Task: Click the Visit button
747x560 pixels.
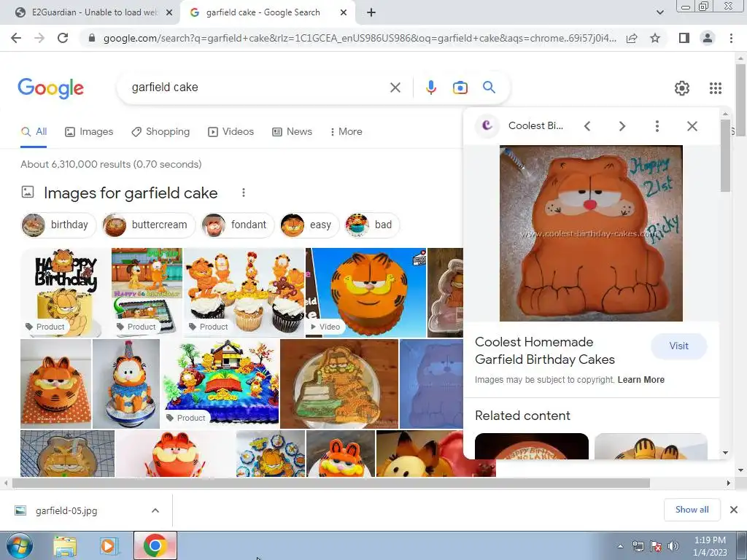Action: point(678,346)
